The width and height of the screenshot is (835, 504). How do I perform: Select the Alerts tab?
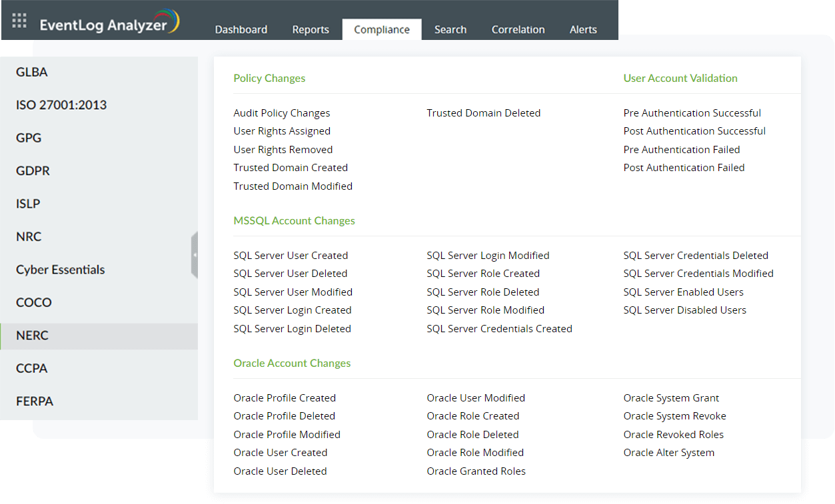point(583,30)
